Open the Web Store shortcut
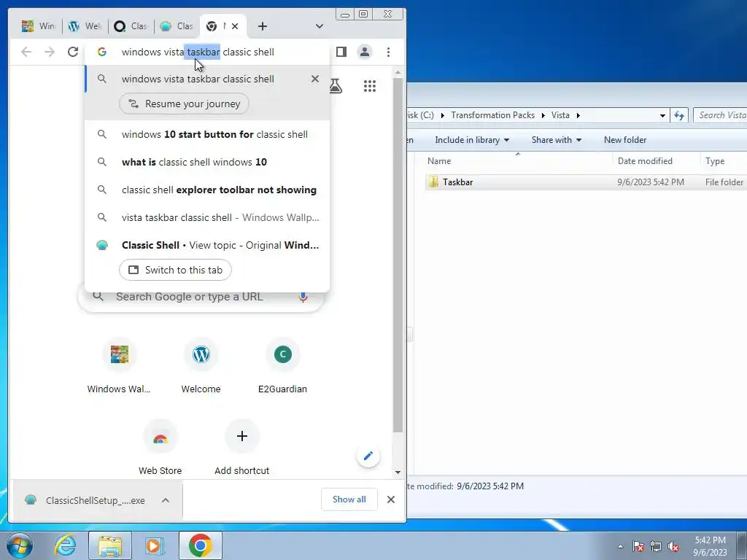Screen dimensions: 747x560 click(x=160, y=448)
